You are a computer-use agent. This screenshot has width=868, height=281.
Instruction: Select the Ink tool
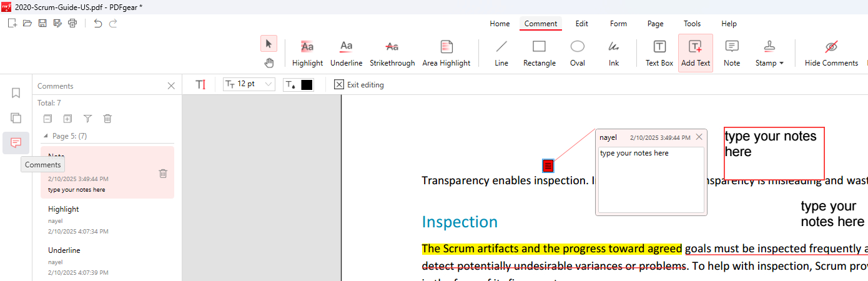614,53
